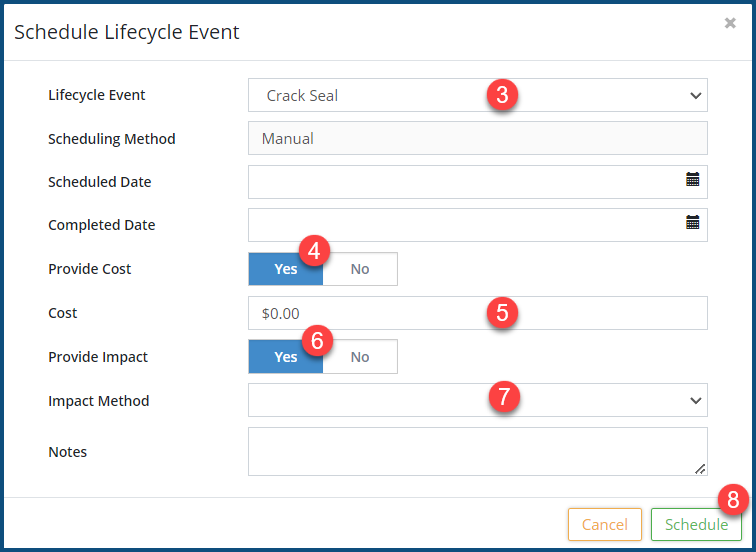Image resolution: width=756 pixels, height=552 pixels.
Task: Expand the Impact Method dropdown arrow
Action: [695, 400]
